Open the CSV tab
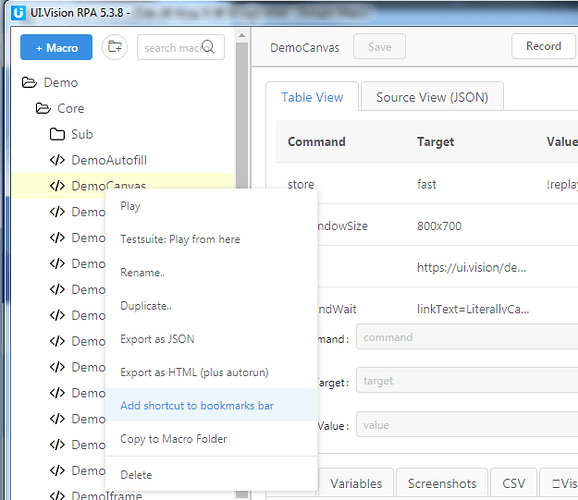578x500 pixels. [x=513, y=483]
